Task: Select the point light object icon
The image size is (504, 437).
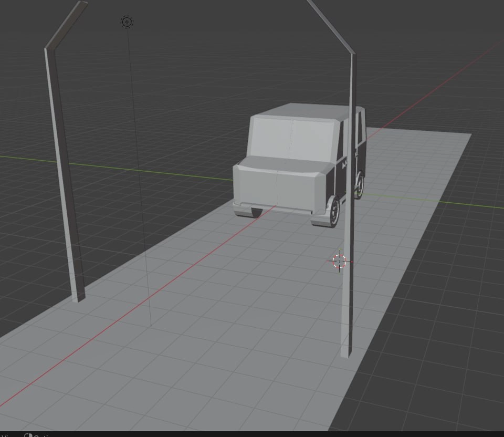Action: point(127,22)
